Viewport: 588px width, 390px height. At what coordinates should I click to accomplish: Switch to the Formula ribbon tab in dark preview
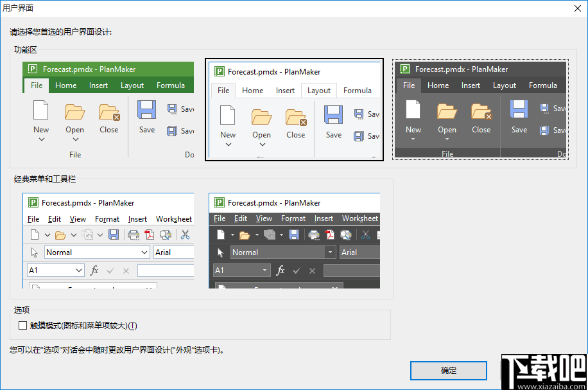pos(542,85)
